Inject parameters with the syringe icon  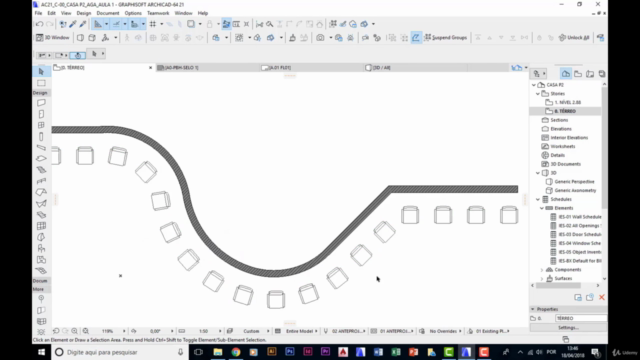point(83,24)
